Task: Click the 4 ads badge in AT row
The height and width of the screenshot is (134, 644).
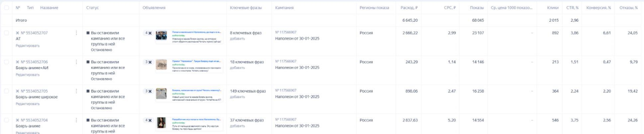Action: click(148, 33)
